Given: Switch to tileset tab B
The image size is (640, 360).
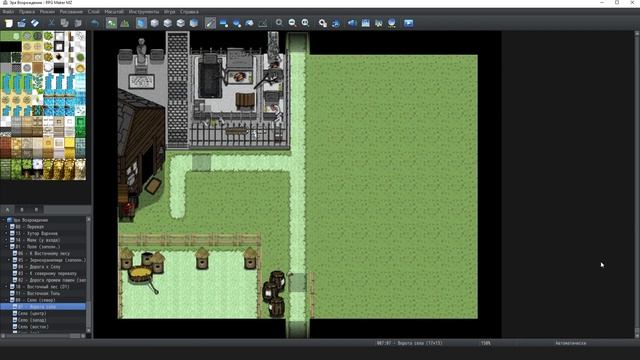Looking at the screenshot, I should (x=22, y=210).
